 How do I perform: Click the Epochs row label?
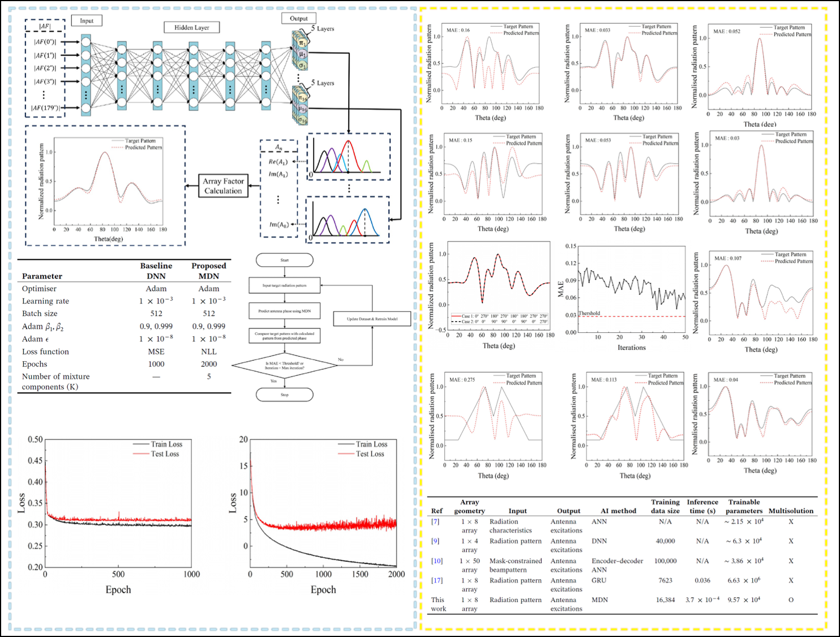[x=35, y=364]
